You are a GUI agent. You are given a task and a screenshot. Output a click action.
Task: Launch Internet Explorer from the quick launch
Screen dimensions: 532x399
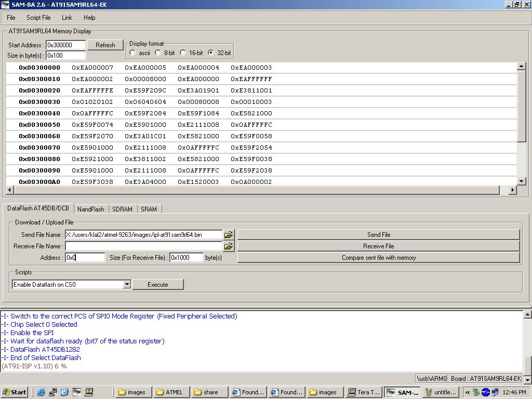click(41, 392)
